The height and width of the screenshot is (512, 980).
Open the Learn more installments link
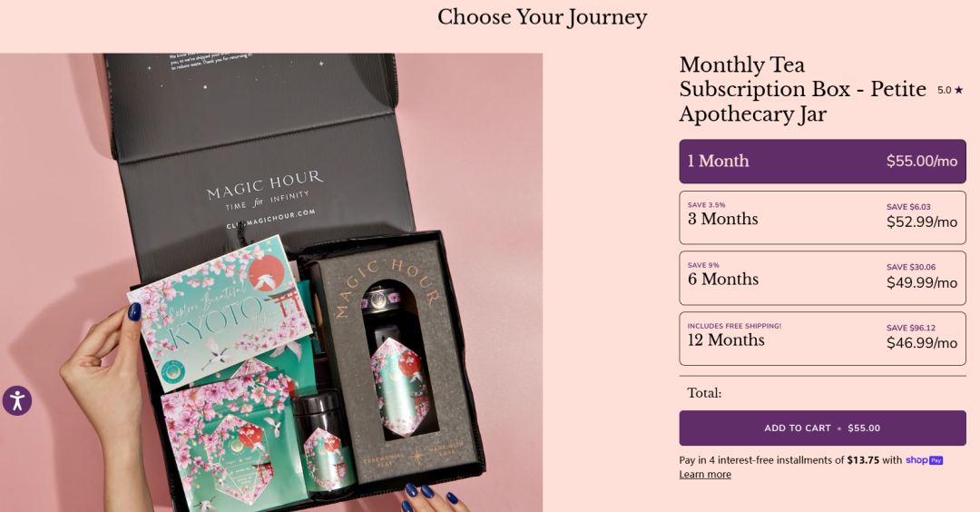[x=705, y=475]
